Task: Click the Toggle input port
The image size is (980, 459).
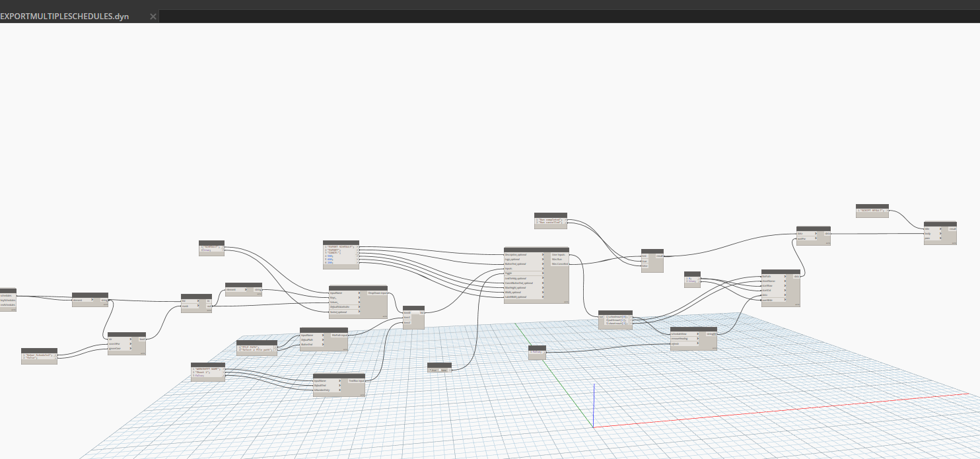Action: click(x=524, y=273)
